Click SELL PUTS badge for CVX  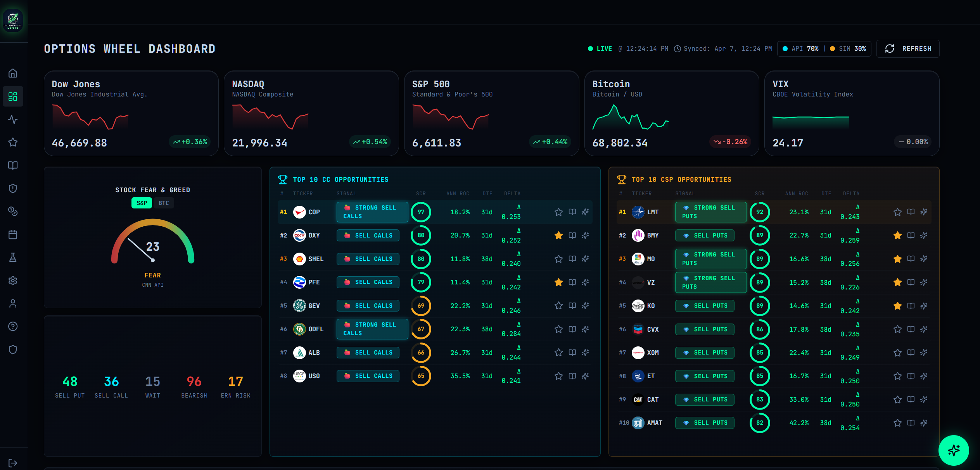click(x=705, y=329)
